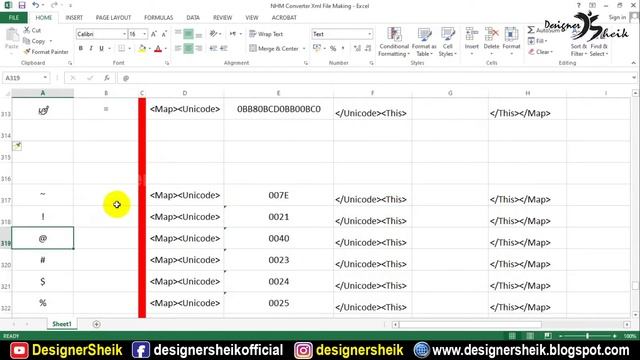Viewport: 640px width, 360px height.
Task: Apply Underline formatting
Action: coord(101,49)
